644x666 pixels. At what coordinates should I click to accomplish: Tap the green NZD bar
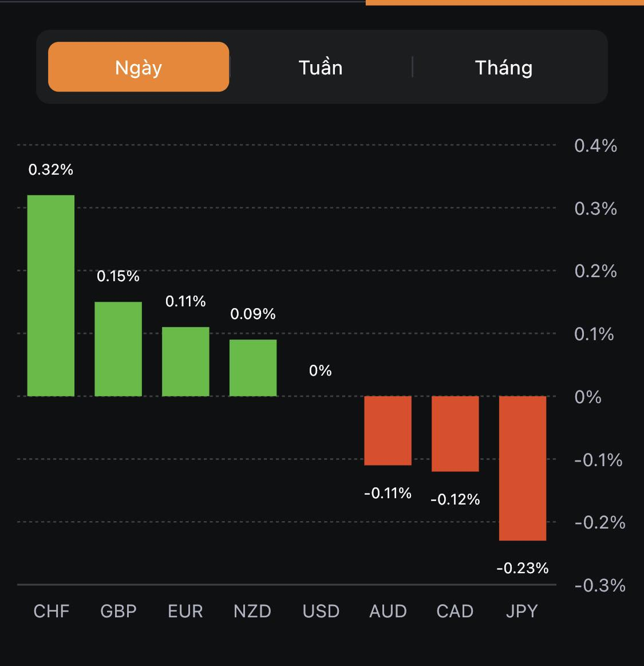point(253,368)
